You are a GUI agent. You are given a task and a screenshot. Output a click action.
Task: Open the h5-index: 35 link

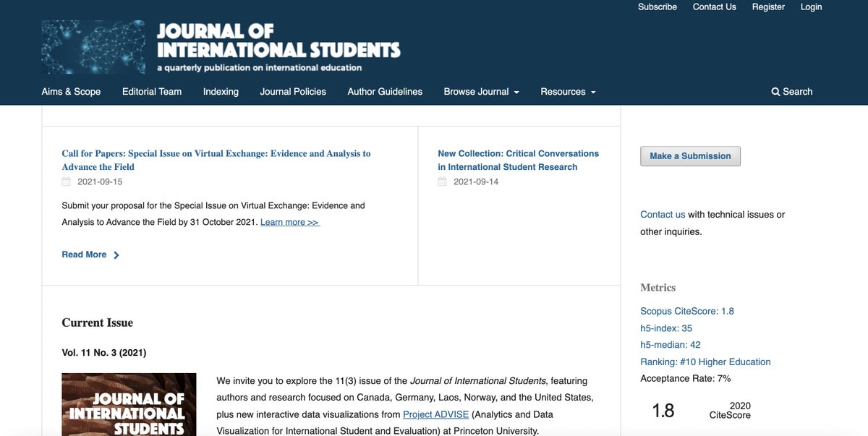click(x=666, y=328)
